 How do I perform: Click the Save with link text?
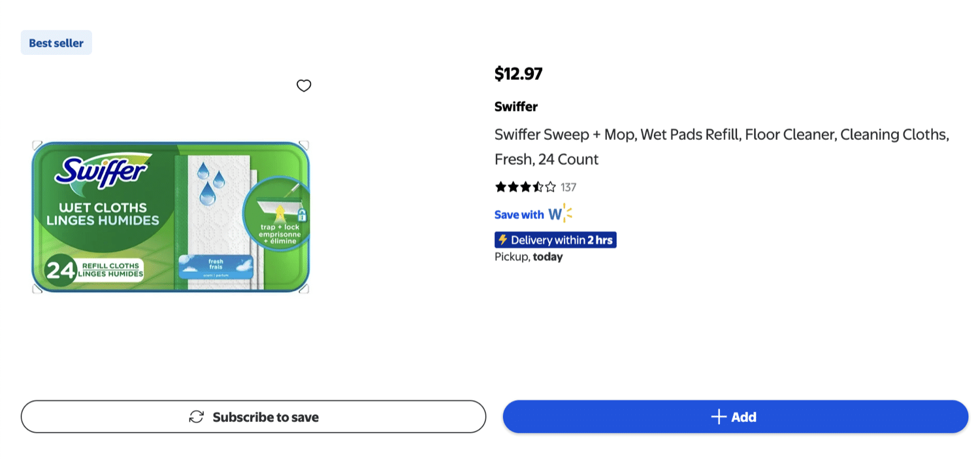[x=519, y=214]
